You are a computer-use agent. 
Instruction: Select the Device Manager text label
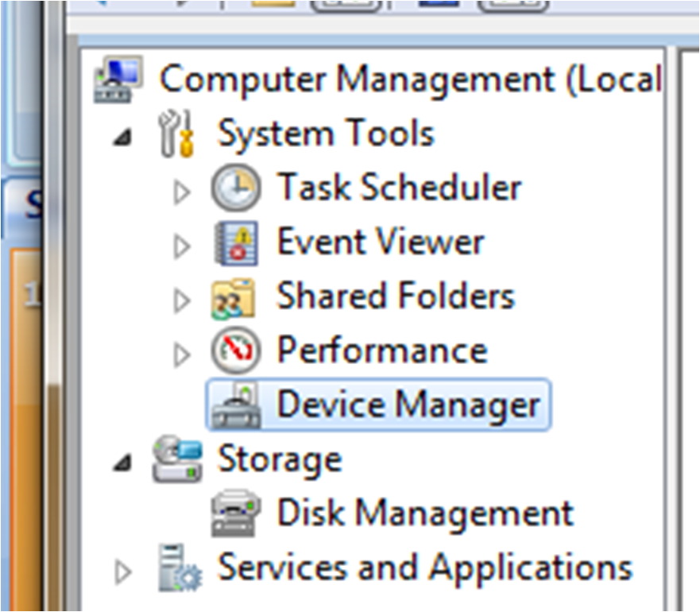pyautogui.click(x=408, y=405)
